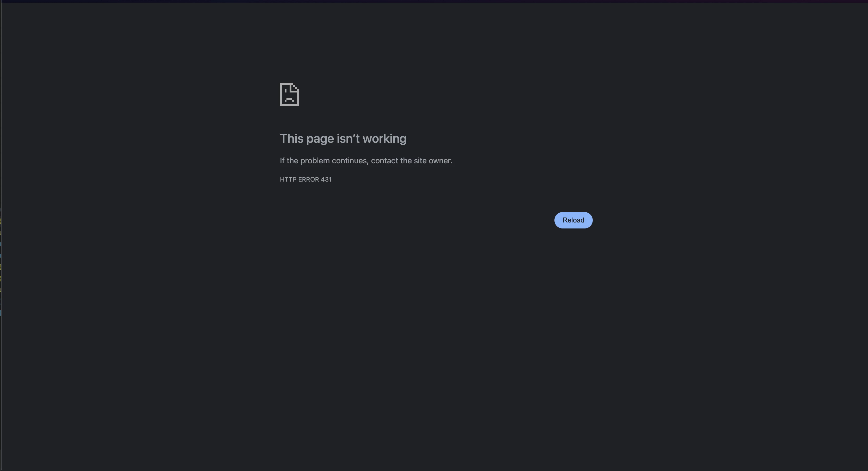868x471 pixels.
Task: Click the word 'HTTP' in the error line
Action: [288, 179]
